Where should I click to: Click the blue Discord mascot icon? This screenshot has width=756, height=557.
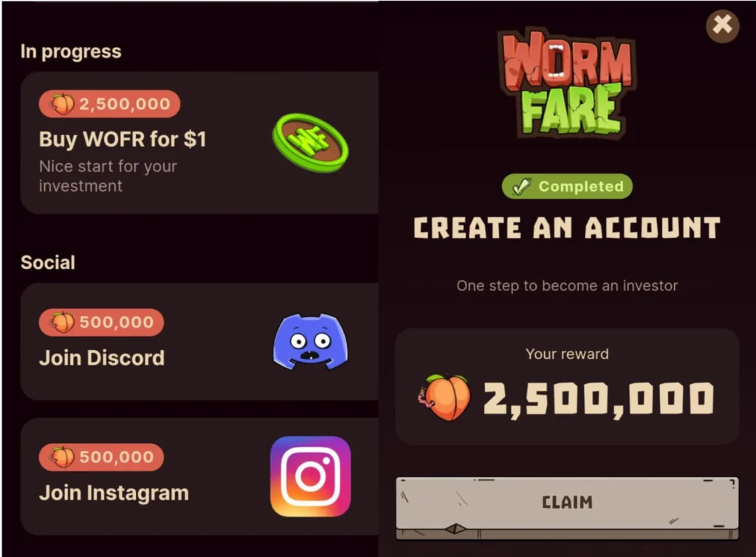coord(310,341)
